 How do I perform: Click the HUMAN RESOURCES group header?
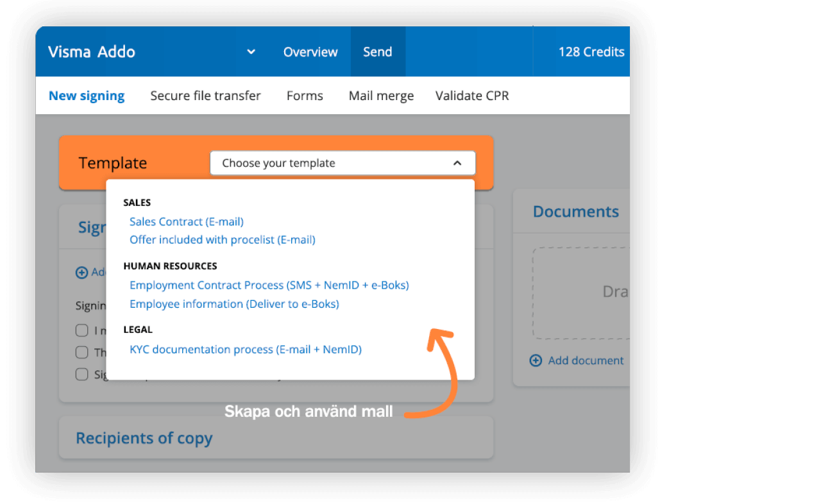tap(170, 266)
